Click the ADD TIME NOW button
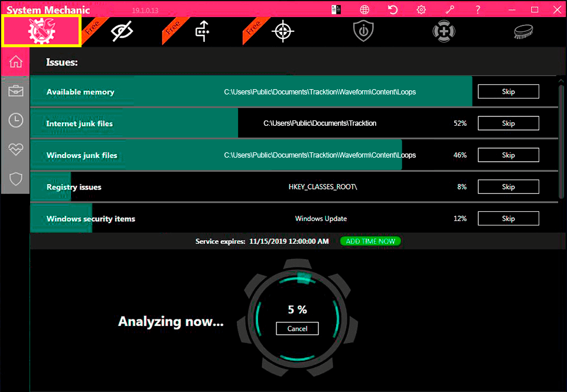 370,241
